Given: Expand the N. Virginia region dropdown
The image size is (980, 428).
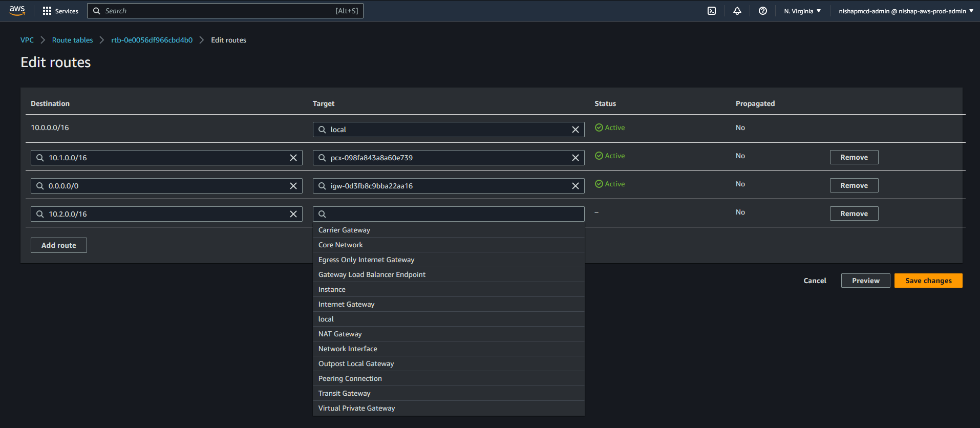Looking at the screenshot, I should coord(802,11).
